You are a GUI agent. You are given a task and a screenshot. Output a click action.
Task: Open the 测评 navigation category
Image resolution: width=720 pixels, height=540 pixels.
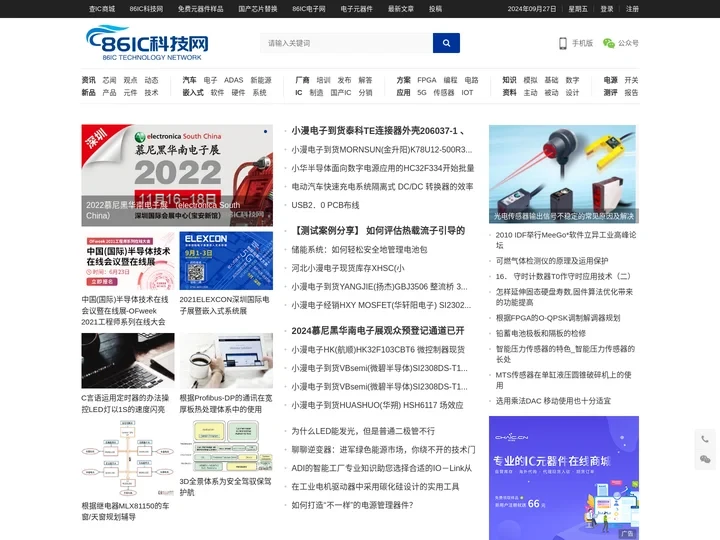tap(611, 92)
